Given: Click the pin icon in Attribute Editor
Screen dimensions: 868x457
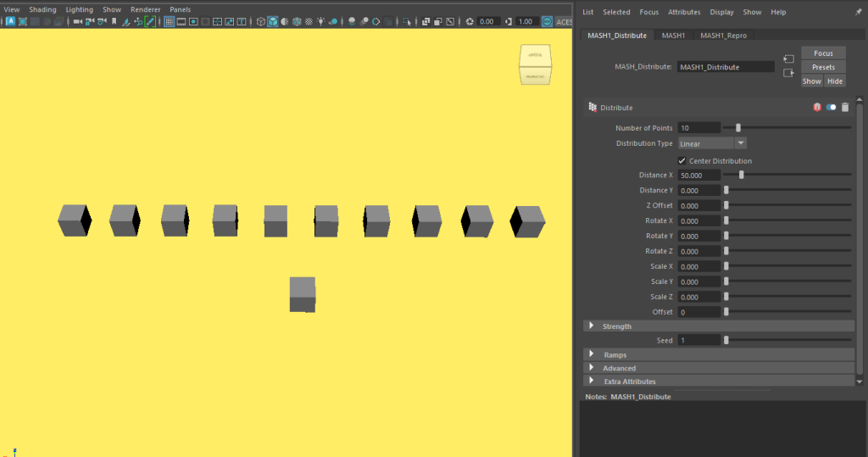Looking at the screenshot, I should (x=858, y=12).
